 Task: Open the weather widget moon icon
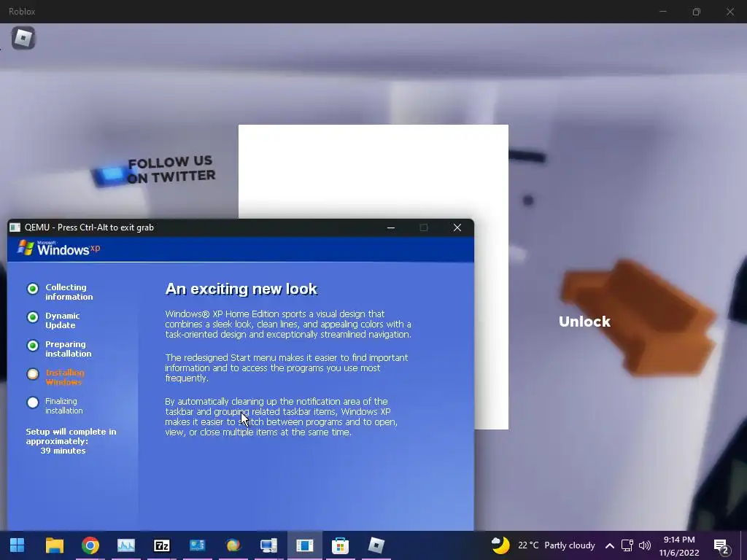(x=500, y=545)
